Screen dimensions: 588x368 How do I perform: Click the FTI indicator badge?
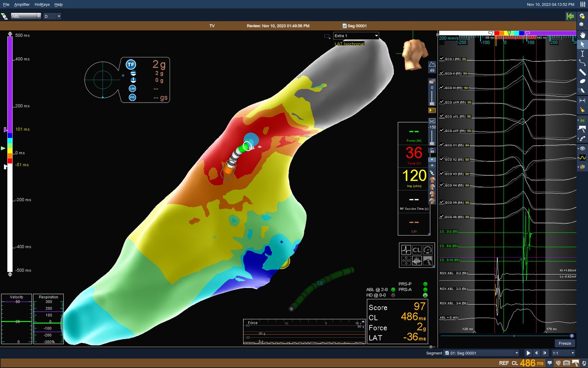point(132,98)
